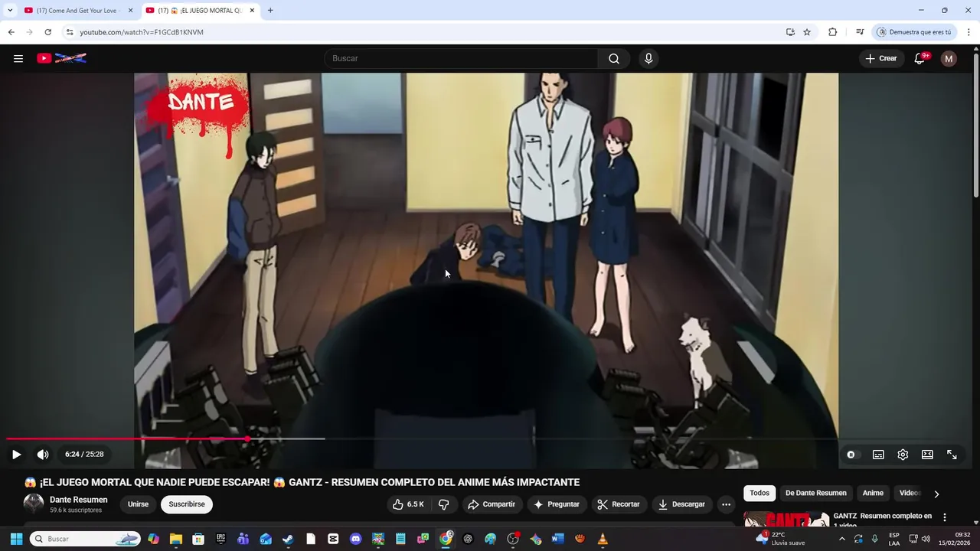
Task: Like the video (6.5 K)
Action: (408, 504)
